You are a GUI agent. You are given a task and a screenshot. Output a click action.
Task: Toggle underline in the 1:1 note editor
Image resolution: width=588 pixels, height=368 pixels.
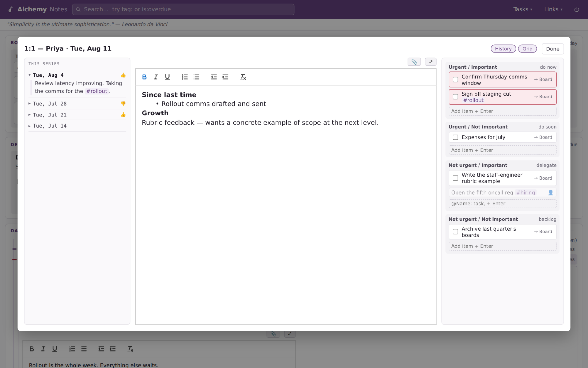point(167,77)
